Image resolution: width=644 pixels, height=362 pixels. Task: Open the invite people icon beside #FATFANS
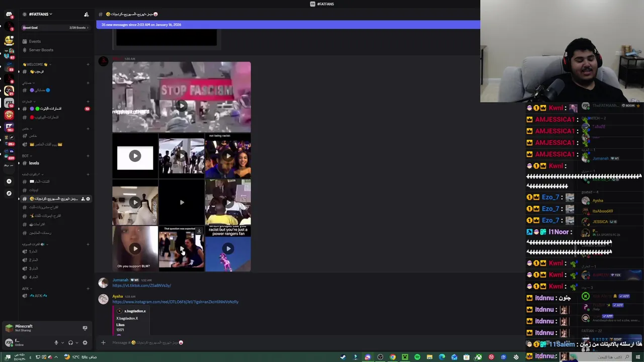(86, 14)
